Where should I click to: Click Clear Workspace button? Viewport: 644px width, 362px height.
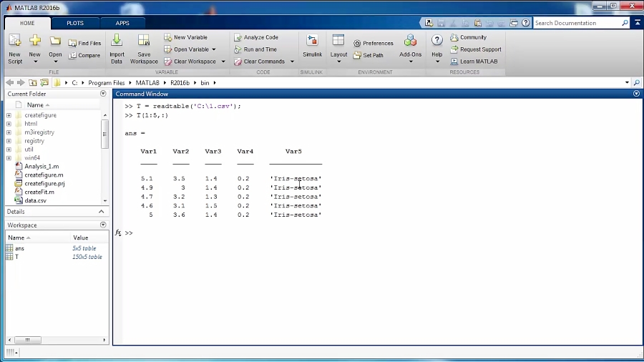point(190,62)
